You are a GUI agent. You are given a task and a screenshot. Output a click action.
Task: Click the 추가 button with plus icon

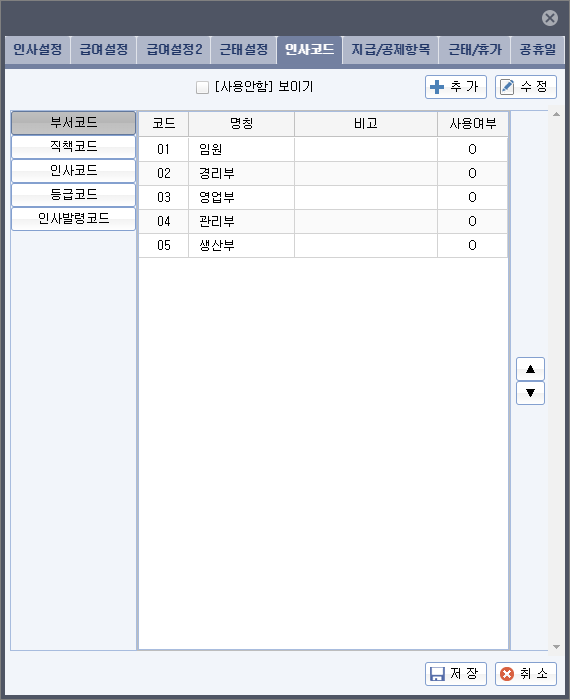click(x=456, y=87)
